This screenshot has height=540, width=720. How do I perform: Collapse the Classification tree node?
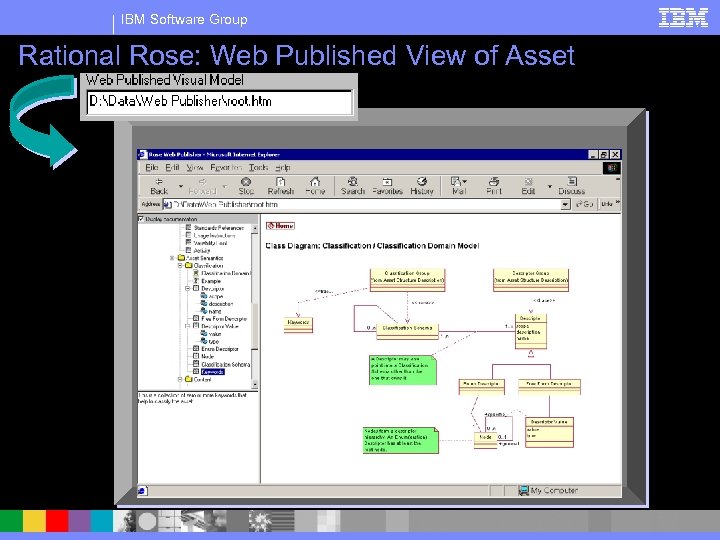point(180,265)
